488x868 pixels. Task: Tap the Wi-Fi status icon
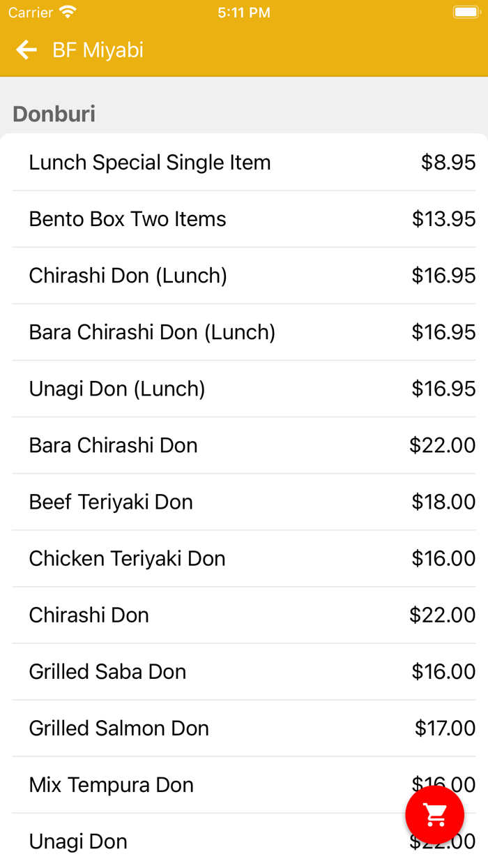(x=68, y=13)
